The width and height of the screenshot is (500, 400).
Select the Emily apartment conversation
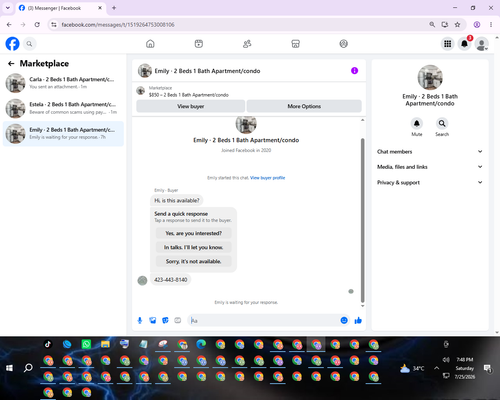click(63, 134)
